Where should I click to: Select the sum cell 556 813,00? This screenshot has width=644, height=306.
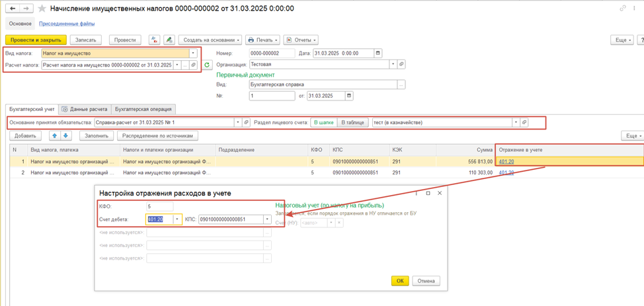pyautogui.click(x=465, y=161)
